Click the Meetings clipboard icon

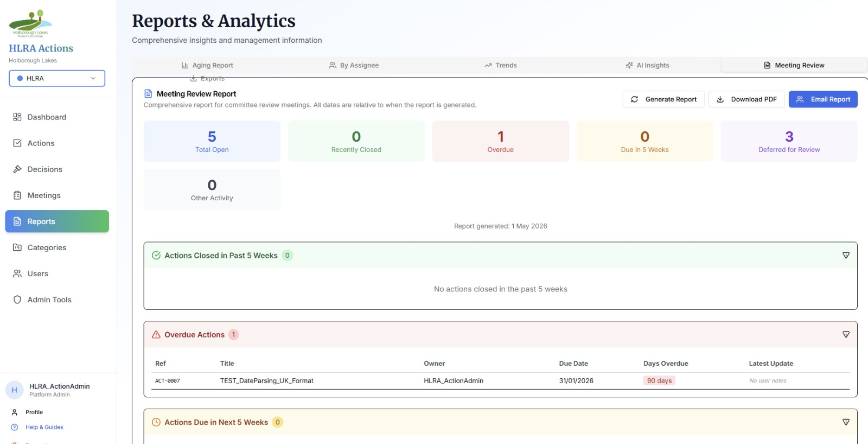pyautogui.click(x=17, y=195)
